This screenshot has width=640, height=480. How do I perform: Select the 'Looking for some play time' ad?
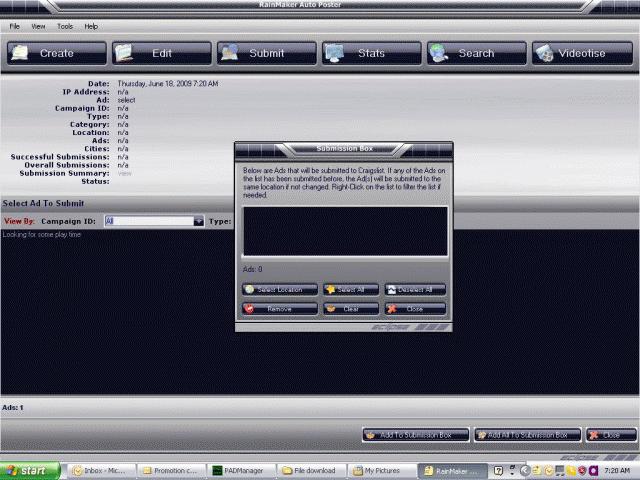coord(42,234)
